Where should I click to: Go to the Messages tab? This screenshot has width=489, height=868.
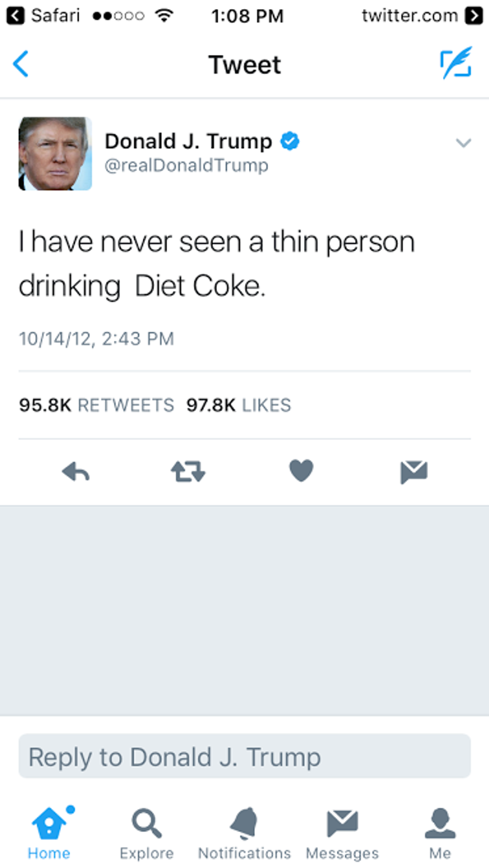coord(342,832)
